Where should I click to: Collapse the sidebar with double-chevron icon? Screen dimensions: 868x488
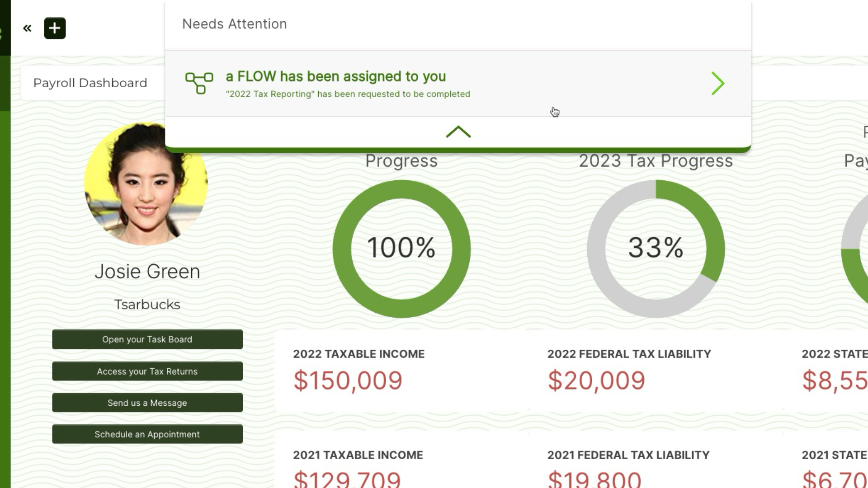pos(27,28)
